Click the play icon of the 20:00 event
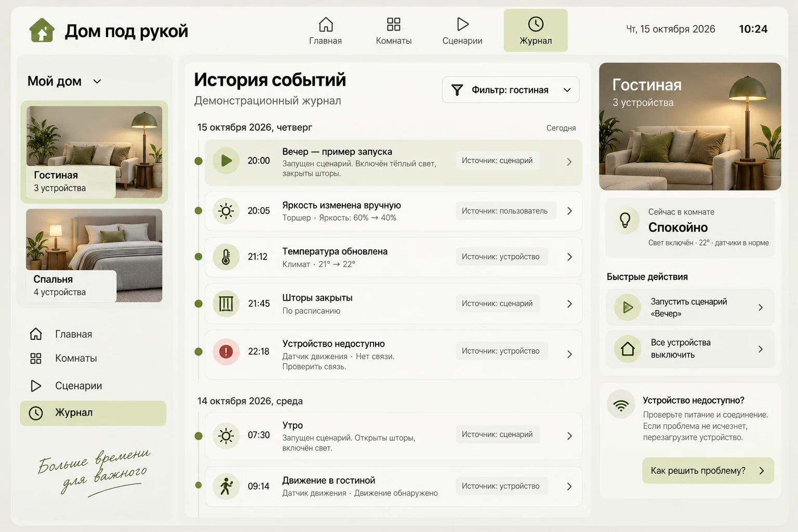 (x=226, y=161)
